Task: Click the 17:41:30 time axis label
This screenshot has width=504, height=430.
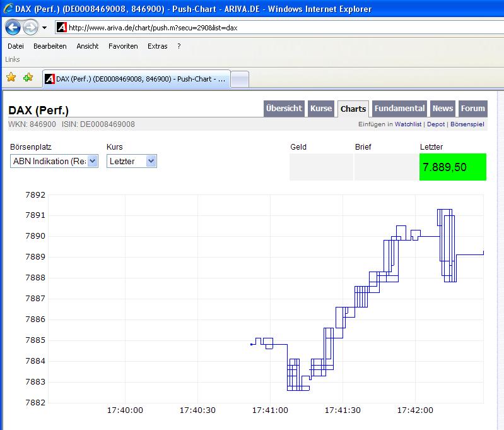Action: [x=343, y=410]
